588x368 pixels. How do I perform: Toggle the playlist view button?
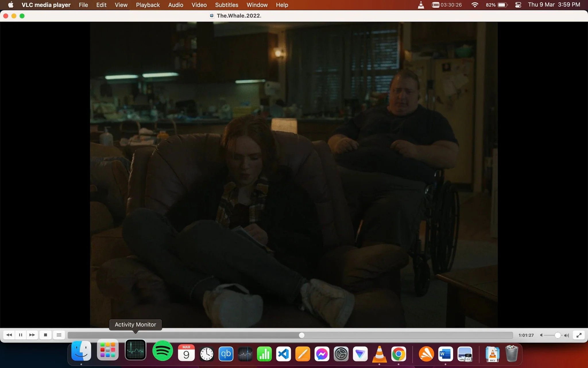coord(59,335)
